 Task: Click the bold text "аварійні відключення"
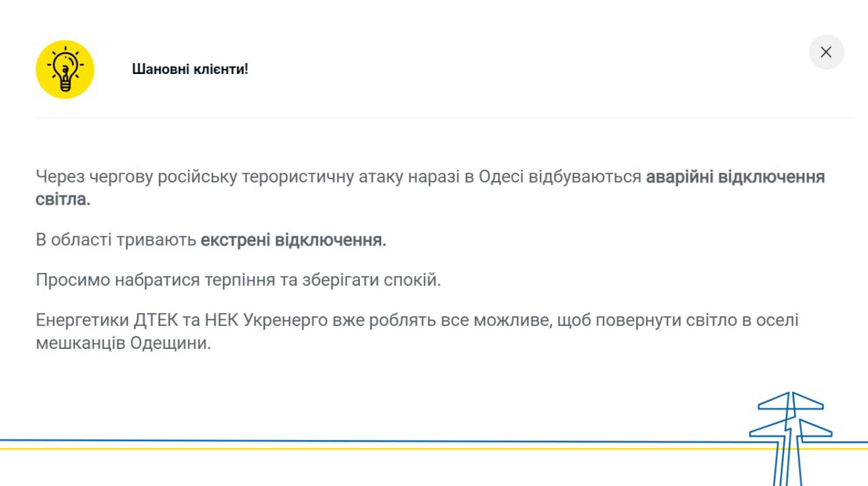[735, 177]
